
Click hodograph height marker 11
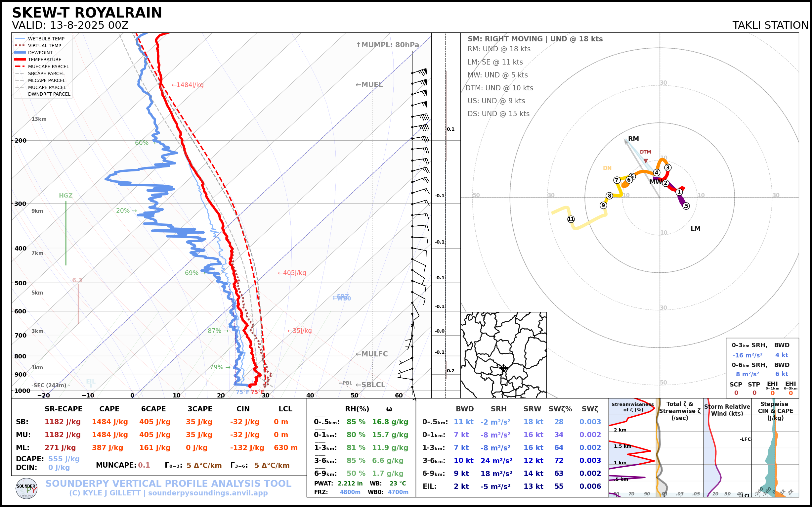point(571,219)
